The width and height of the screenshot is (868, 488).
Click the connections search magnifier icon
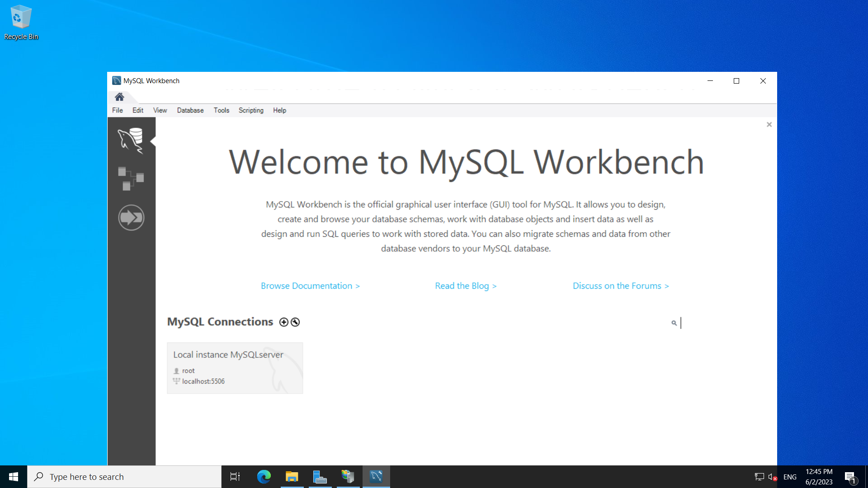coord(674,323)
